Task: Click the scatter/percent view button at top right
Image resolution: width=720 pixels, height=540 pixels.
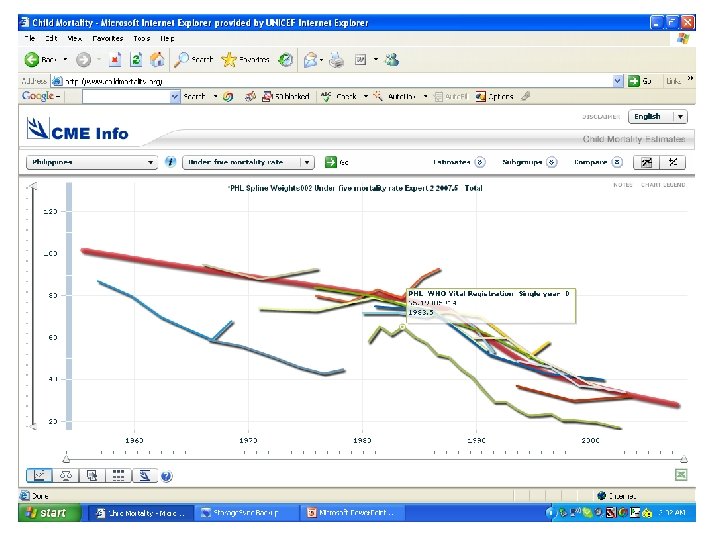Action: (673, 162)
